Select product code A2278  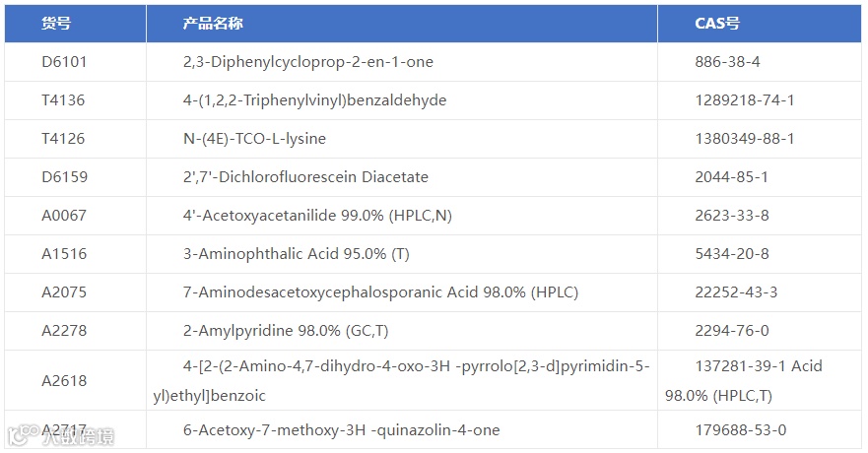[64, 331]
